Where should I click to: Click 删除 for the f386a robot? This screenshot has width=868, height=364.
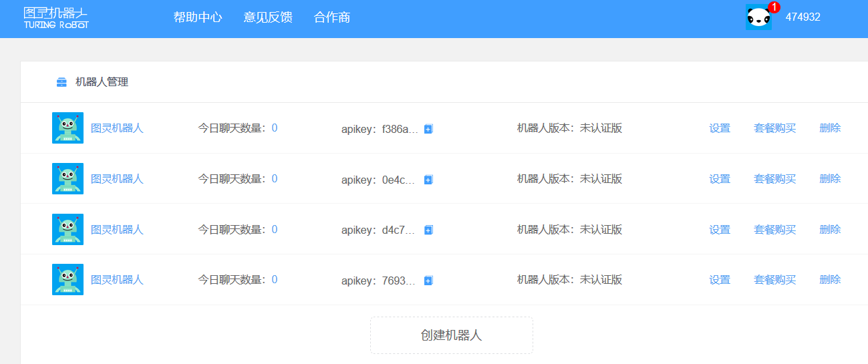tap(830, 128)
